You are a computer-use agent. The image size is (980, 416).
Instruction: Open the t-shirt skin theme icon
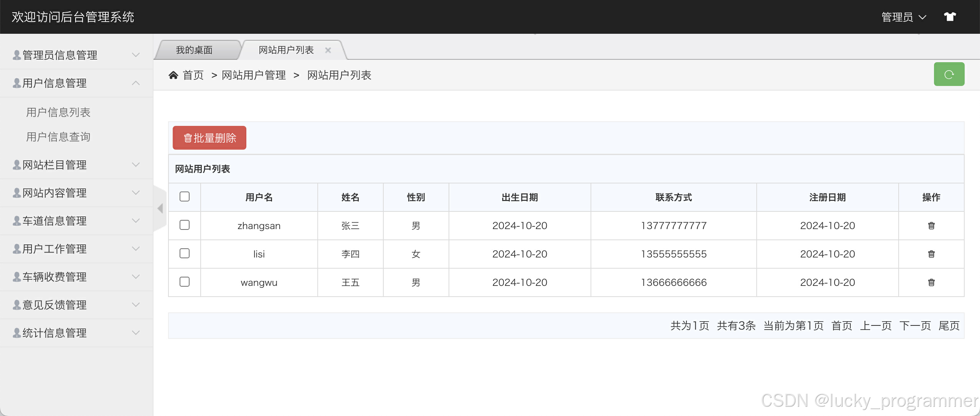pos(950,17)
